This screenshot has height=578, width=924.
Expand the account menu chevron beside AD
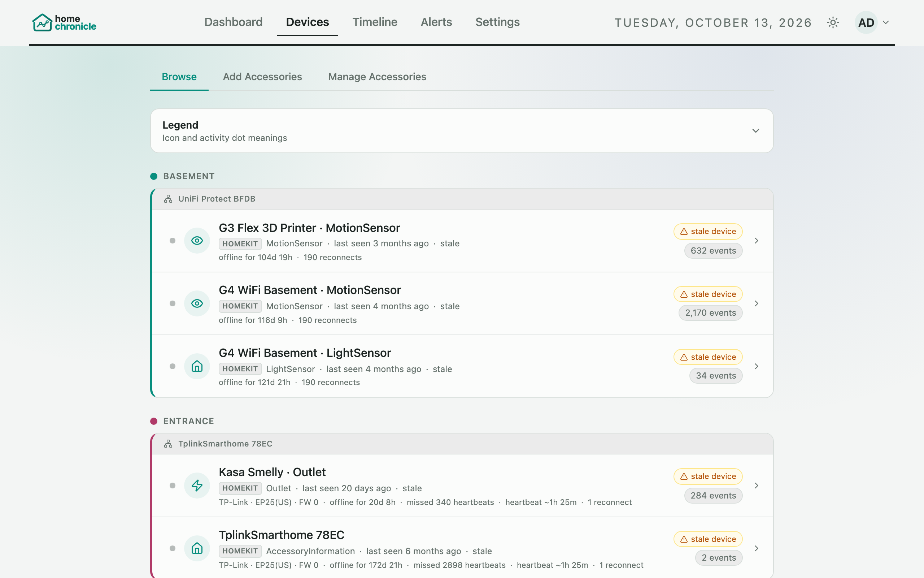coord(886,22)
